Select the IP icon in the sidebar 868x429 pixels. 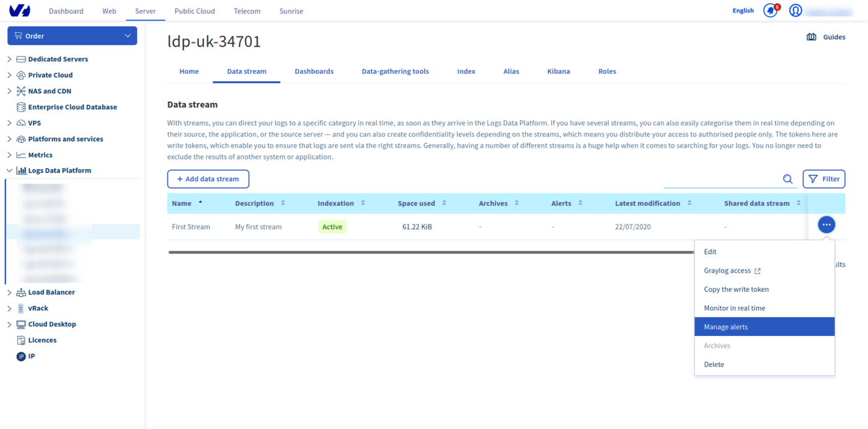point(21,356)
